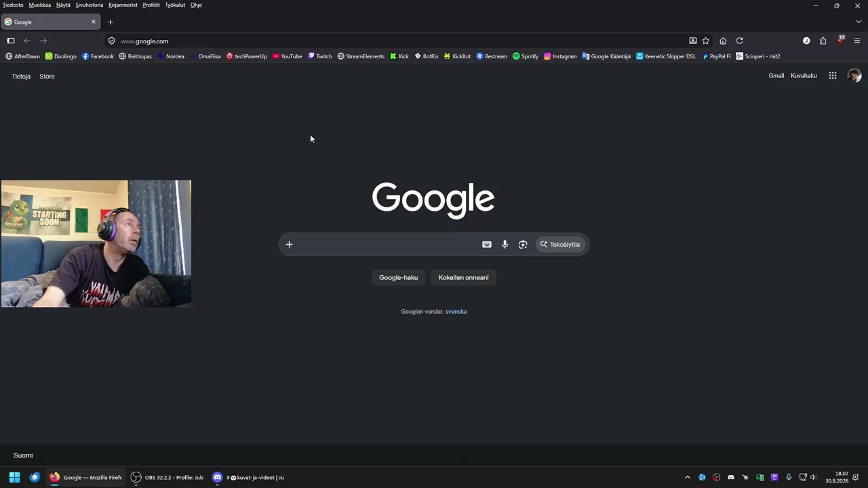Open the Kirjanmerkit menu
This screenshot has height=488, width=868.
click(123, 5)
